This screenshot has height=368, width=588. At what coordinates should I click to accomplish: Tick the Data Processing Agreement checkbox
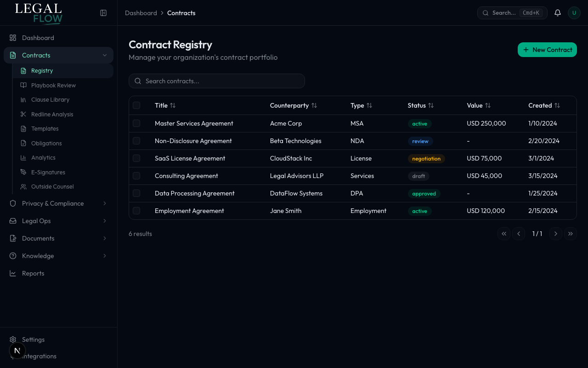(x=136, y=193)
